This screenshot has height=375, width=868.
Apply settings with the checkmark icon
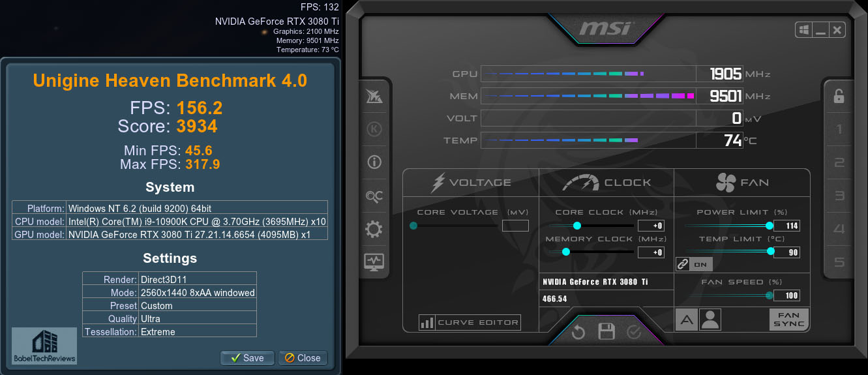coord(634,333)
